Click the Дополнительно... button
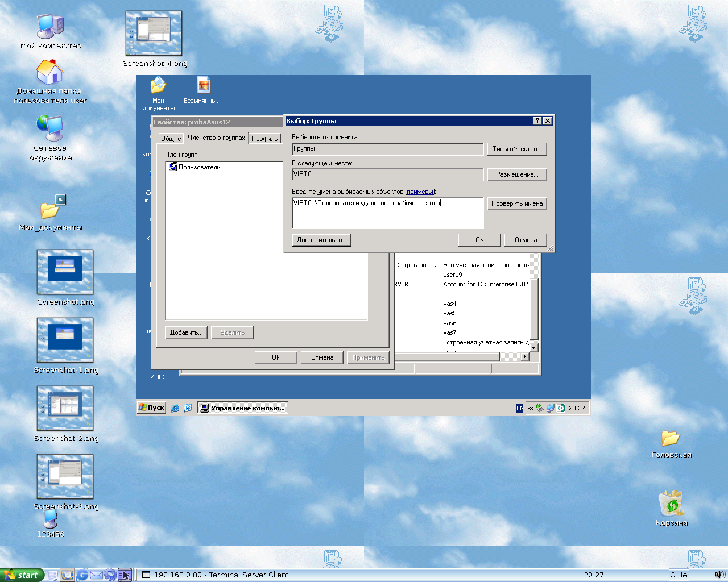This screenshot has width=728, height=582. [321, 240]
